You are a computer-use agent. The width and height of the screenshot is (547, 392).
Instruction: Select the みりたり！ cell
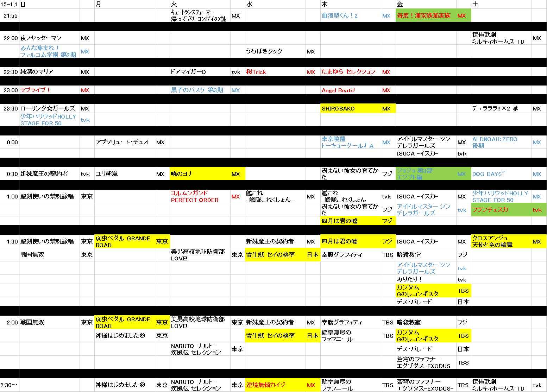click(426, 279)
